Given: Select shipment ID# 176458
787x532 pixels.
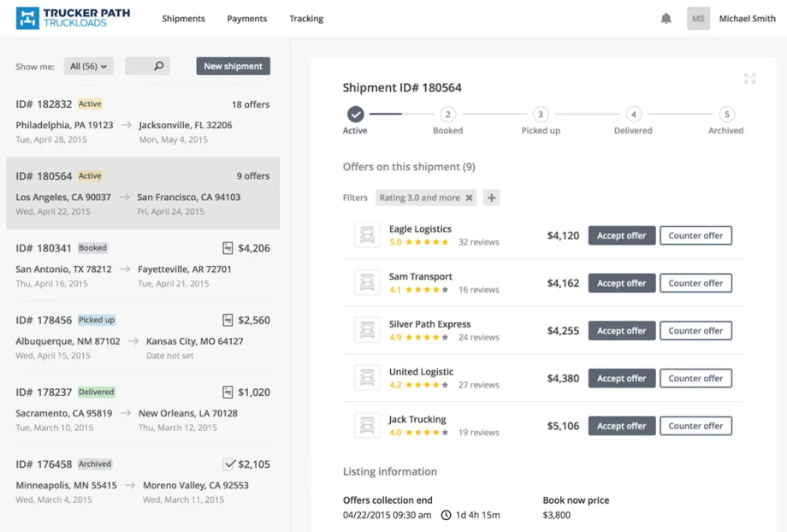Looking at the screenshot, I should (x=143, y=482).
